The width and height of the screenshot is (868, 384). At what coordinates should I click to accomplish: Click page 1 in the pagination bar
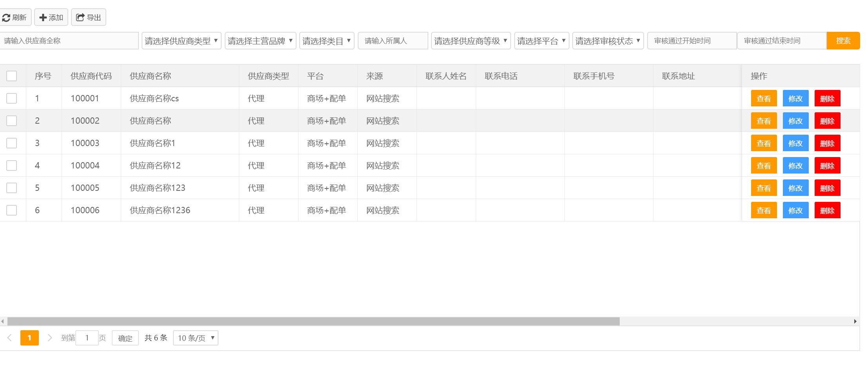(x=29, y=338)
